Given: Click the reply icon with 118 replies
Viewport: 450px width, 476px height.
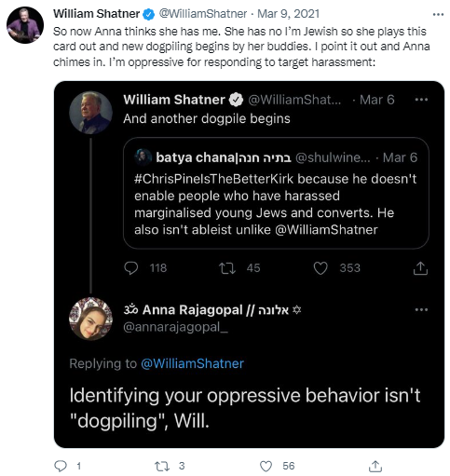Looking at the screenshot, I should pyautogui.click(x=131, y=268).
